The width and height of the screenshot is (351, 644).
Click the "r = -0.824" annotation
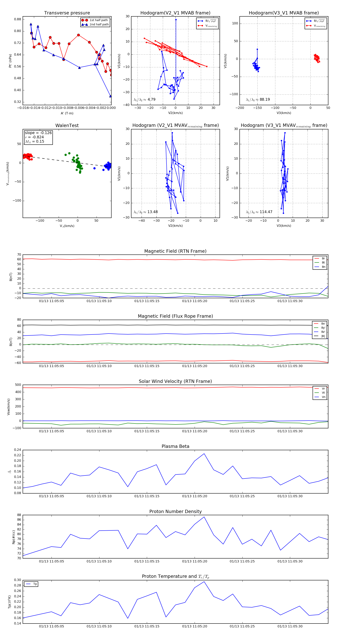click(35, 137)
